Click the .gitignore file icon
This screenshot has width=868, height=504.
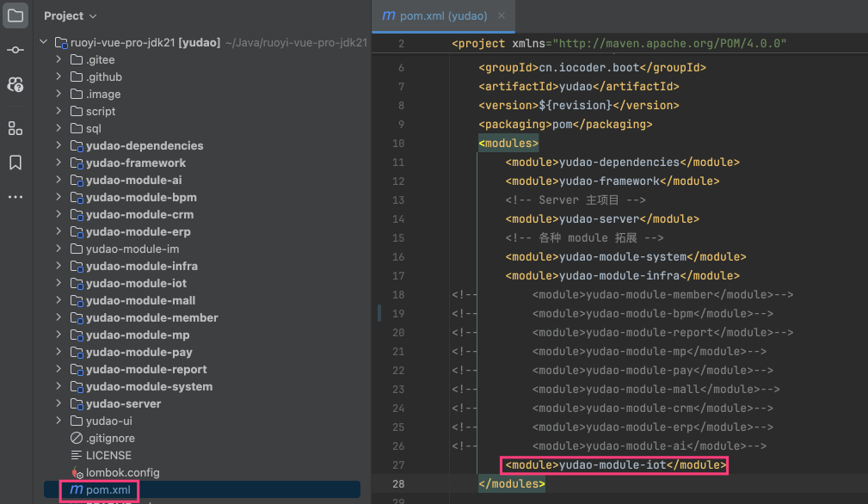pyautogui.click(x=76, y=438)
